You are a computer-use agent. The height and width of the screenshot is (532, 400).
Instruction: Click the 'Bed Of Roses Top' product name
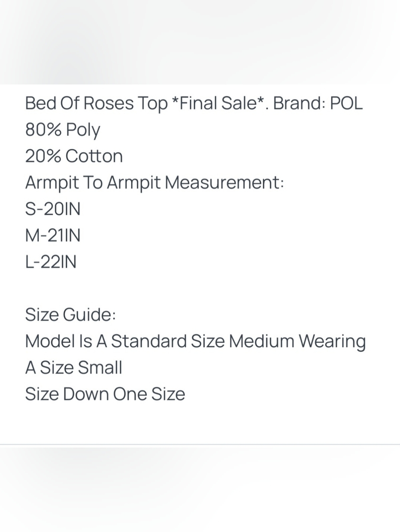pyautogui.click(x=96, y=104)
